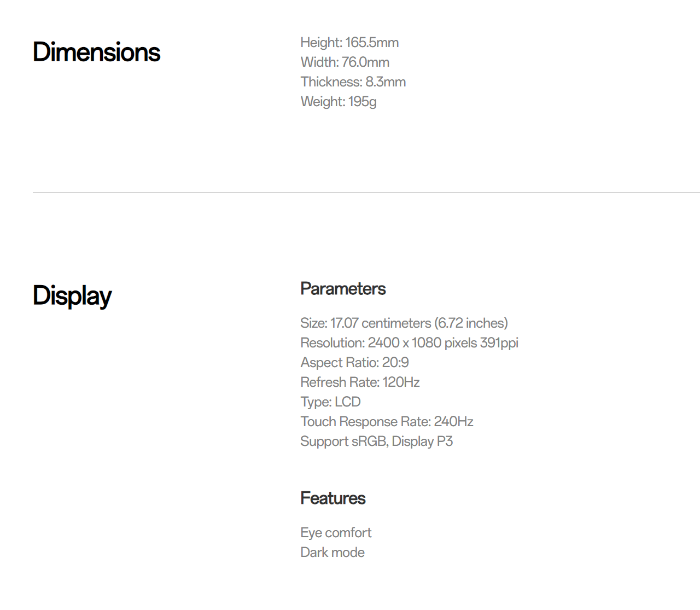Screen dimensions: 700x610
Task: Click the Dimensions section heading
Action: tap(96, 52)
